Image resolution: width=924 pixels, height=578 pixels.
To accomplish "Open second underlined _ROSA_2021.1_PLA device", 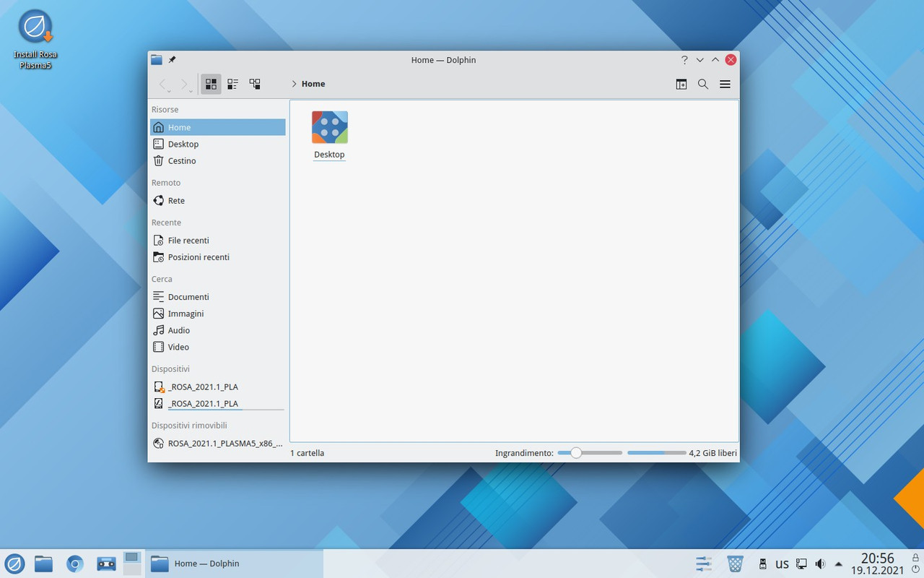I will point(218,403).
